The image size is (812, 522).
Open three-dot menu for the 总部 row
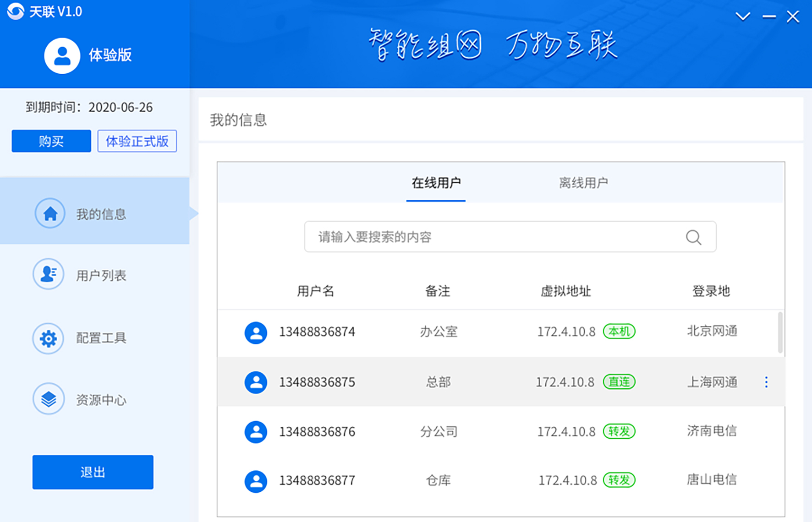click(766, 382)
